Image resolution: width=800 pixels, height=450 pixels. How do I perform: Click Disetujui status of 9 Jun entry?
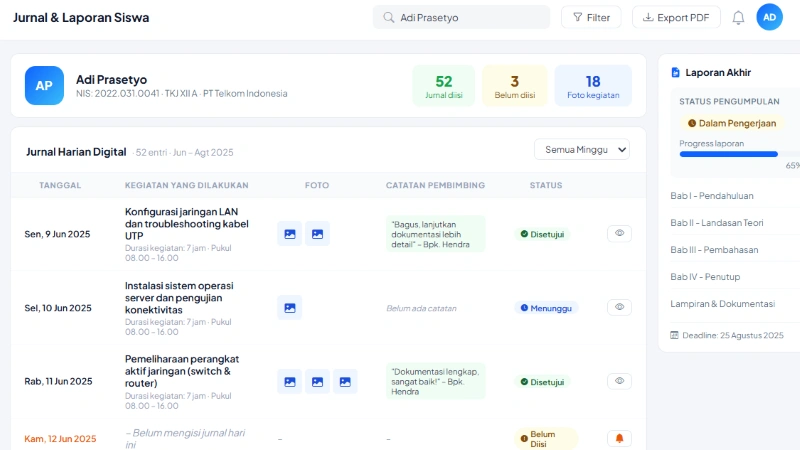(542, 234)
